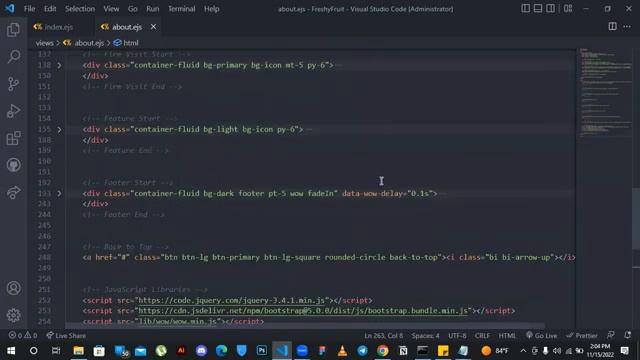Change end of line sequence CRLF
The image size is (640, 360).
coord(482,336)
